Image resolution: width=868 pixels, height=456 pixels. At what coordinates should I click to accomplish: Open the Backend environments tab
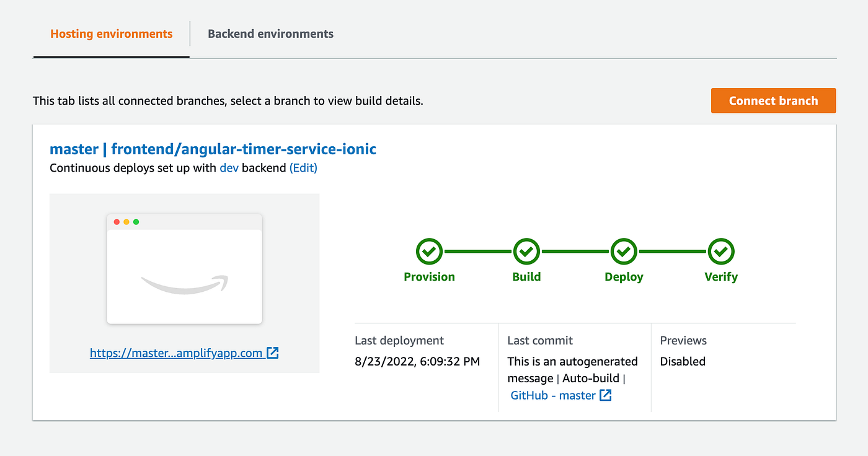(270, 34)
